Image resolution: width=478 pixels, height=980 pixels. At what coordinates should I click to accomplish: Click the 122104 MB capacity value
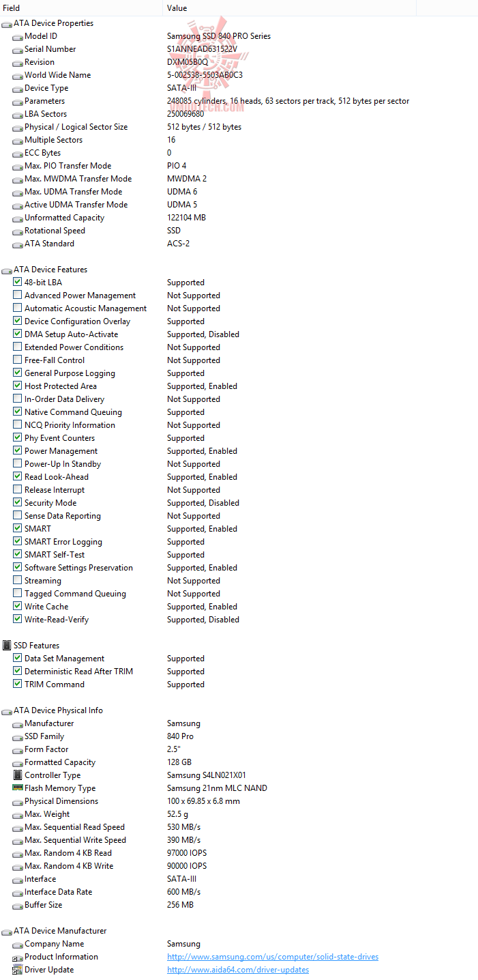(186, 218)
